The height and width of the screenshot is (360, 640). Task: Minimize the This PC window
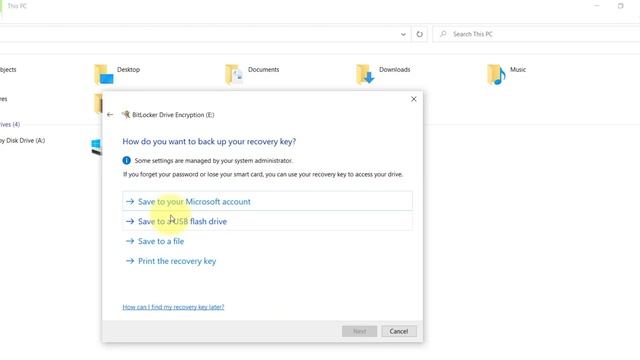click(x=597, y=6)
